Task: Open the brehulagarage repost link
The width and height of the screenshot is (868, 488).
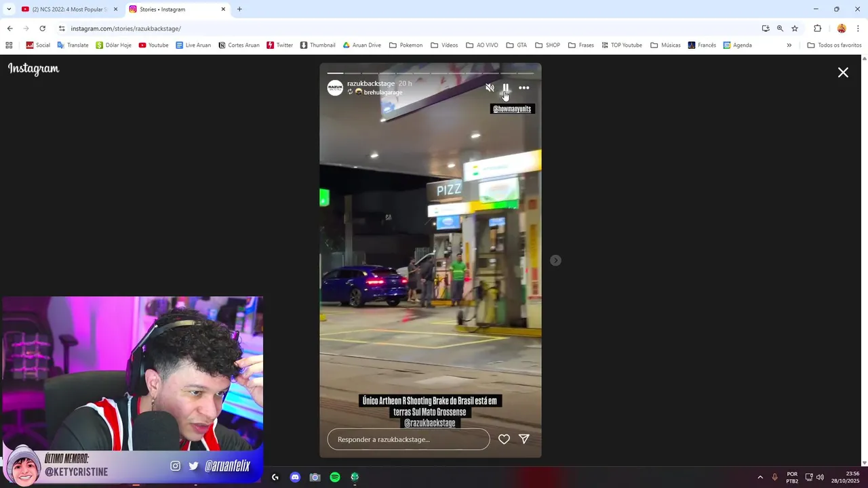Action: click(x=383, y=92)
